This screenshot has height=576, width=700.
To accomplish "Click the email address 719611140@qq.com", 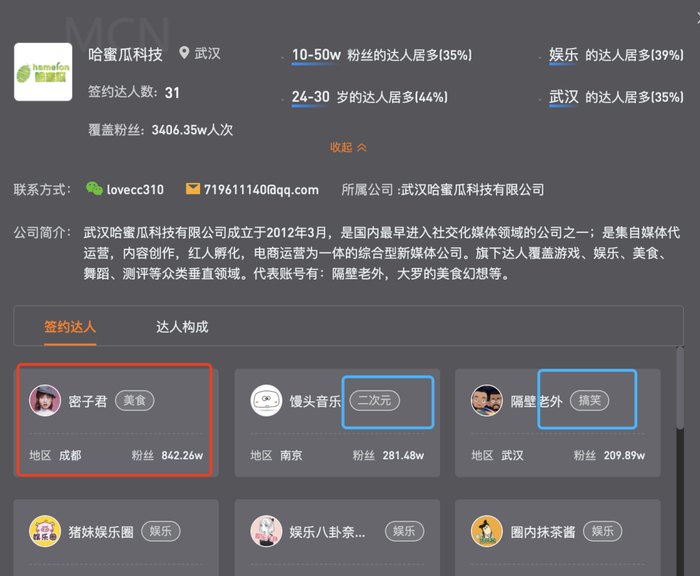I will [261, 190].
